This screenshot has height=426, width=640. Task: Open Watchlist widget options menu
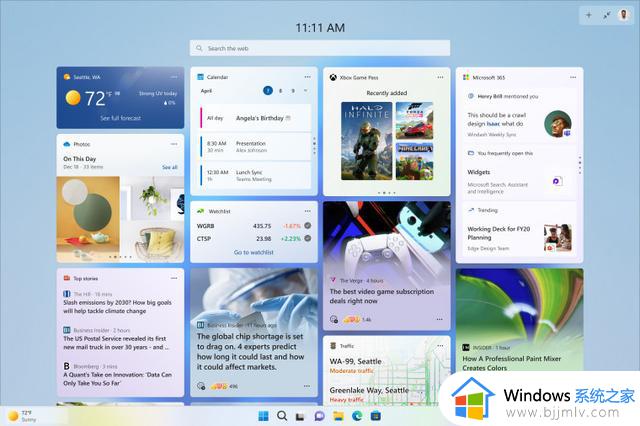[x=307, y=211]
